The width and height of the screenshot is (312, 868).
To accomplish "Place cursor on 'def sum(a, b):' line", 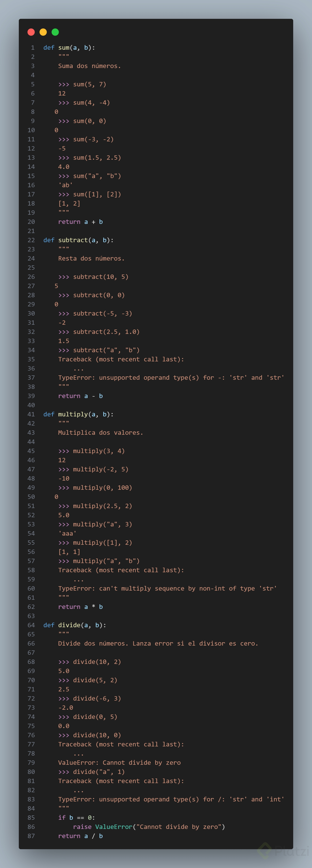I will [x=69, y=48].
